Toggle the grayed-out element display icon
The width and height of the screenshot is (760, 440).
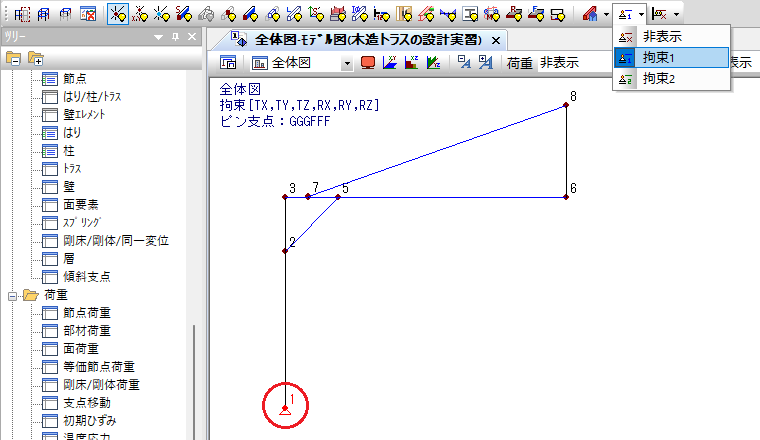206,14
